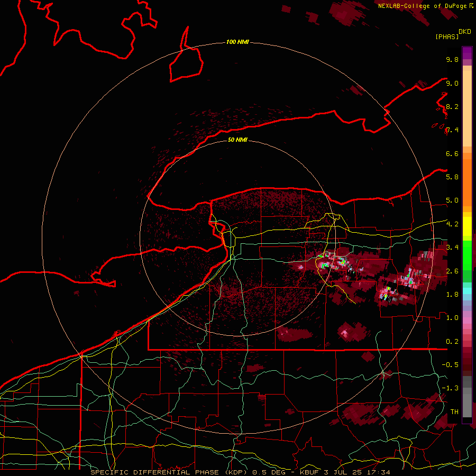Click the -1.3 value on the color scale
Image resolution: width=476 pixels, height=476 pixels.
point(450,388)
